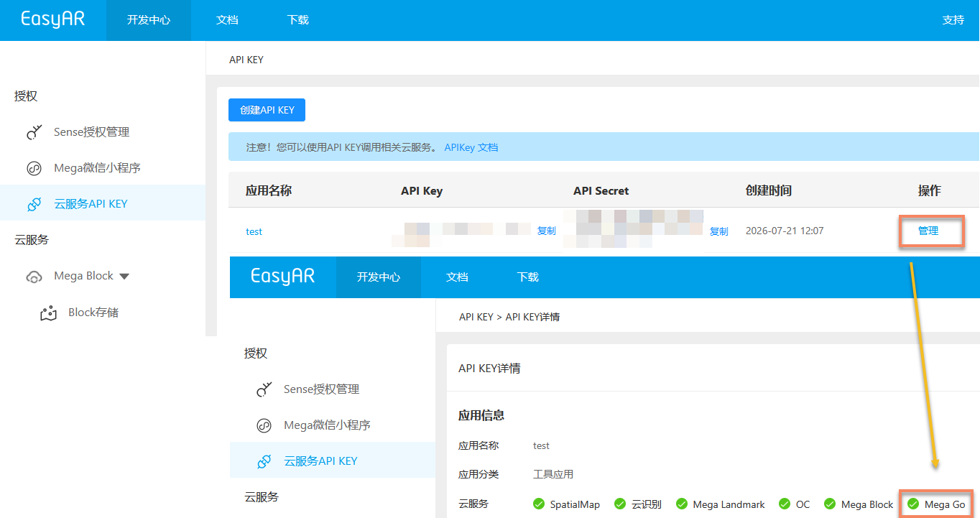Screen dimensions: 980x518
Task: Click the green check icon beside Mega Go
Action: tap(913, 504)
